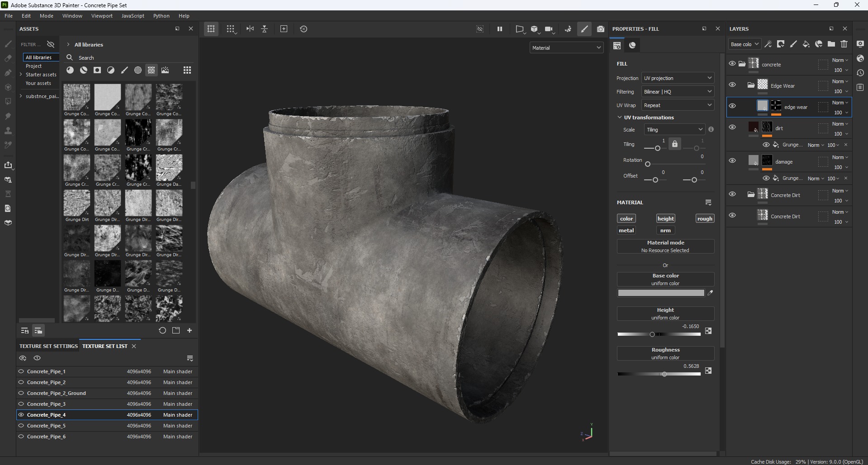Delete the selected layer with trash icon
The image size is (868, 465).
tap(844, 44)
